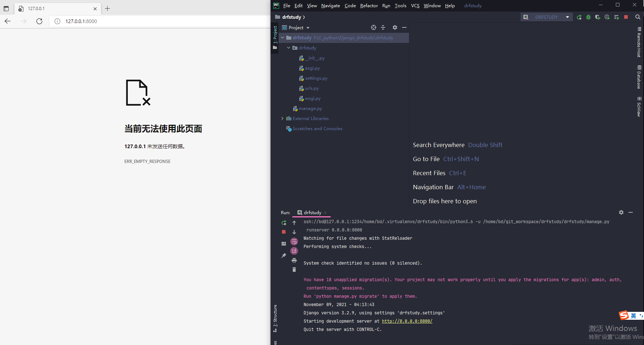644x345 pixels.
Task: Click drfstudy in the navigation breadcrumb
Action: pos(291,17)
